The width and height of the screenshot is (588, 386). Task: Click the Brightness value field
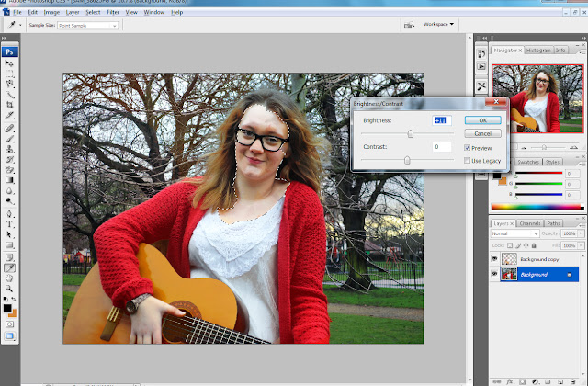[441, 120]
